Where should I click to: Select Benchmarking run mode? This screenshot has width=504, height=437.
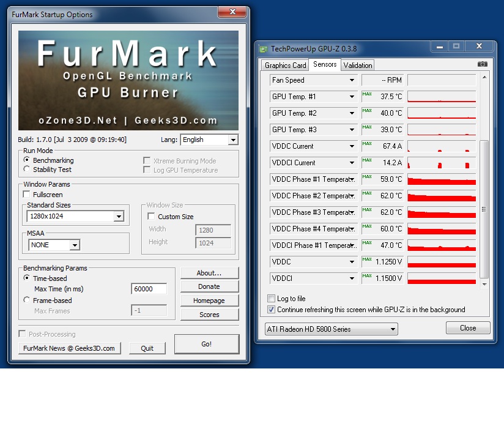pos(27,160)
